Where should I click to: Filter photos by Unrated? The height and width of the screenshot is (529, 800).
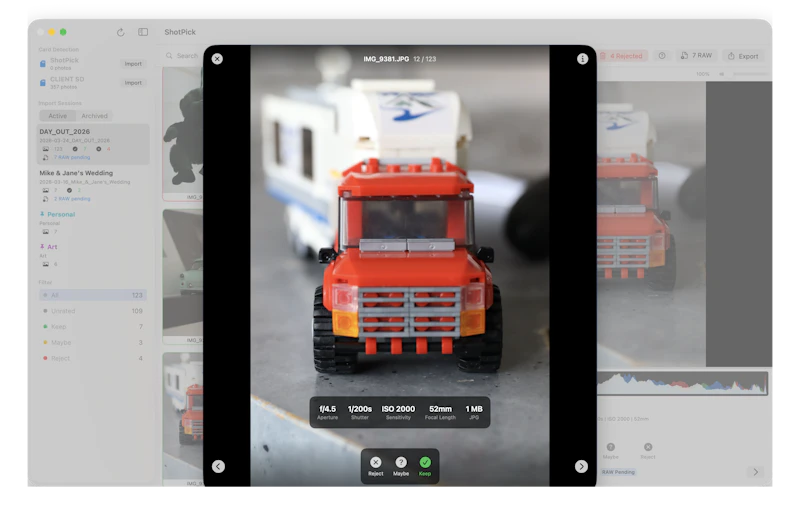[93, 311]
